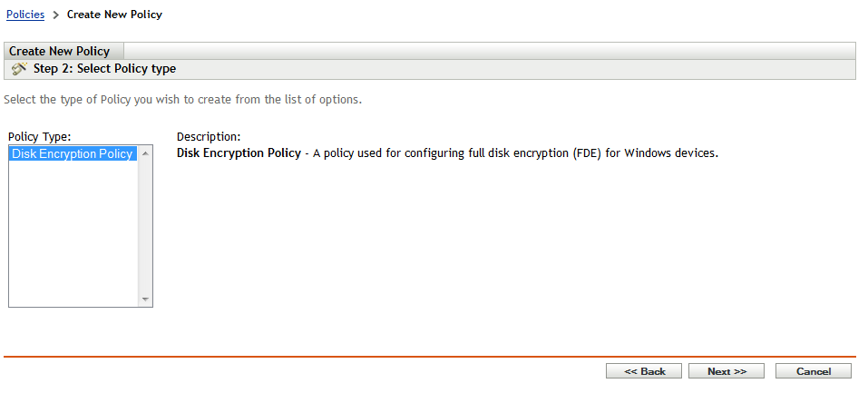Click the instruction text about selecting Policy type
The width and height of the screenshot is (868, 413).
183,99
